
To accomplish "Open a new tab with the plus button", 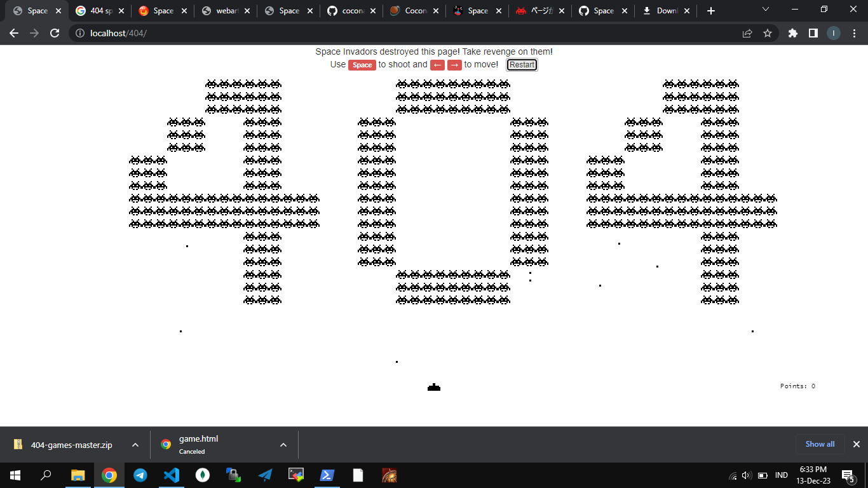I will 710,11.
